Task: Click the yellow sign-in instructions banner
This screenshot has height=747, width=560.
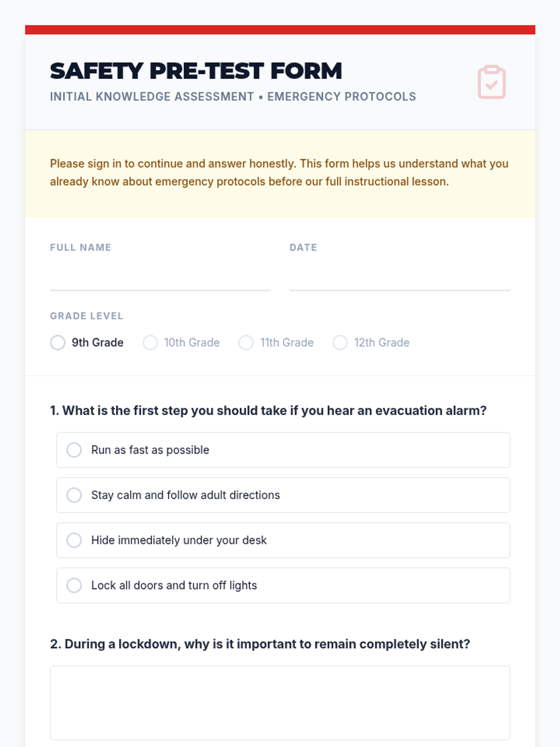Action: [280, 173]
